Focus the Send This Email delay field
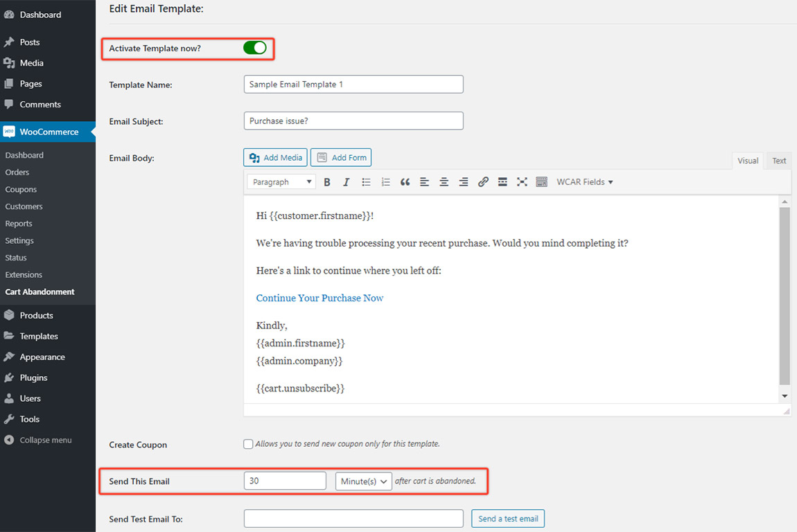797x532 pixels. tap(285, 481)
